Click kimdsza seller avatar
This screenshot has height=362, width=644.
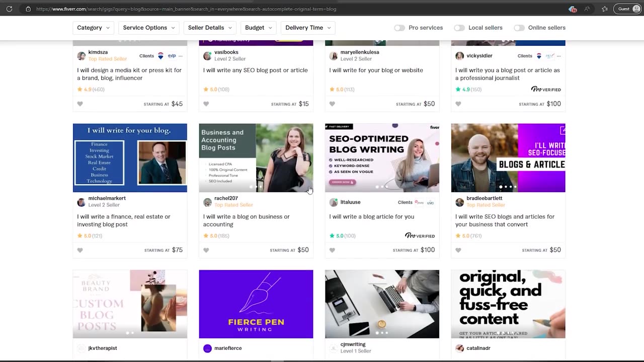coord(81,56)
